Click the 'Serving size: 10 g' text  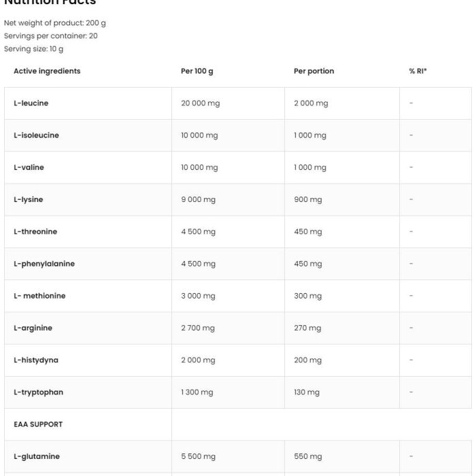pyautogui.click(x=34, y=49)
